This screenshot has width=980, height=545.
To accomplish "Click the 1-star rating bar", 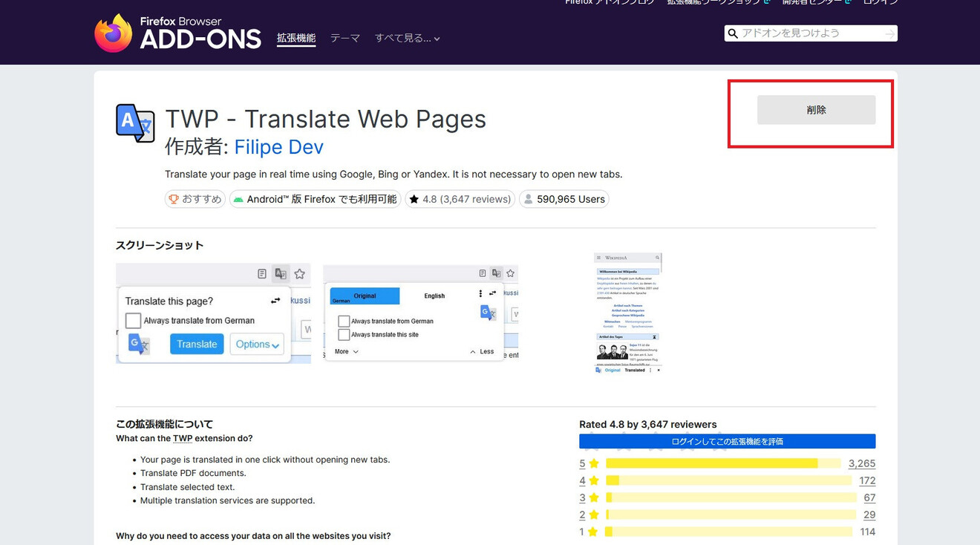I will (729, 532).
